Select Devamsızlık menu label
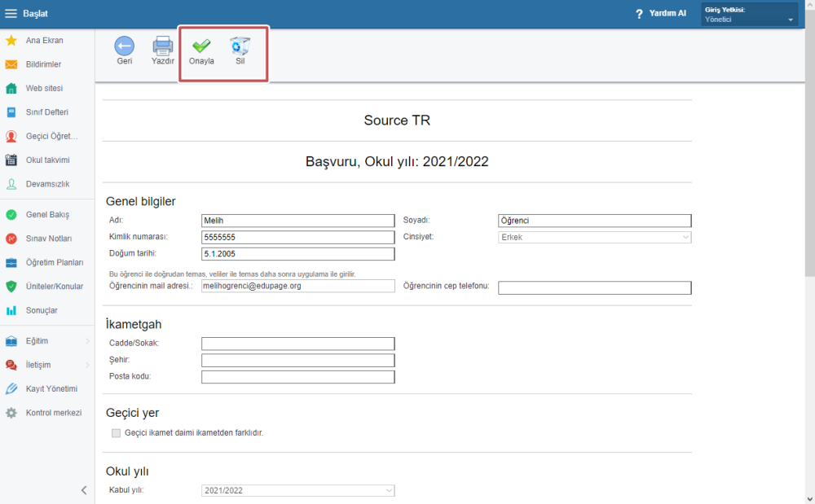The image size is (815, 504). [x=48, y=184]
